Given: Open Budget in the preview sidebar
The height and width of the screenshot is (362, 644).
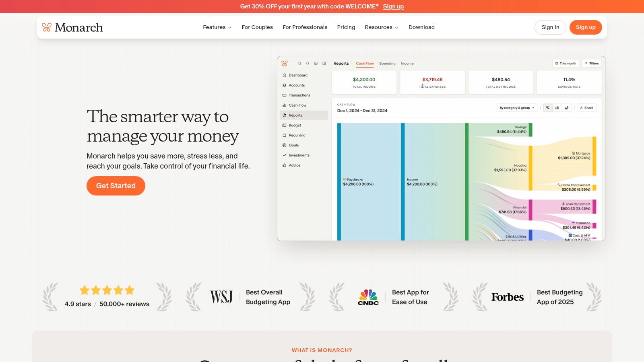Looking at the screenshot, I should click(x=304, y=125).
